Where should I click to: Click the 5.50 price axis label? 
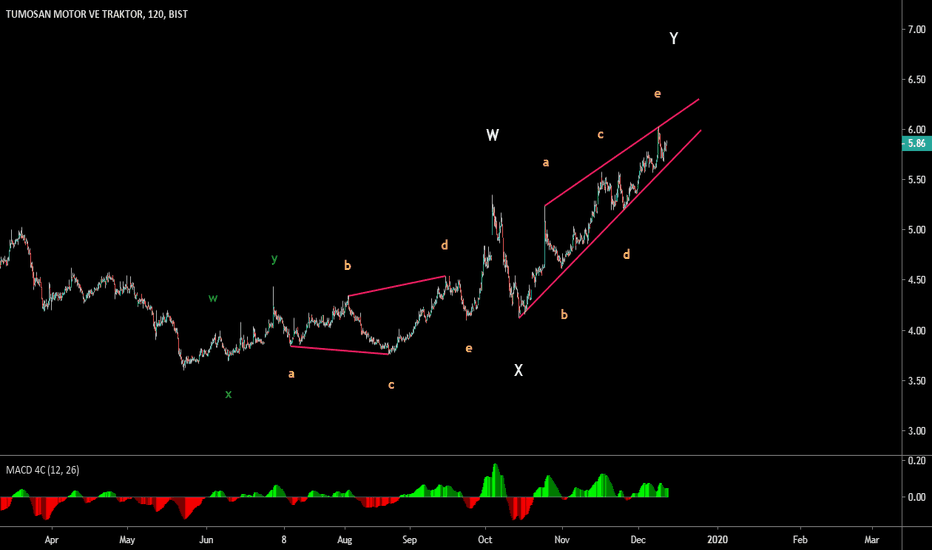click(x=917, y=180)
